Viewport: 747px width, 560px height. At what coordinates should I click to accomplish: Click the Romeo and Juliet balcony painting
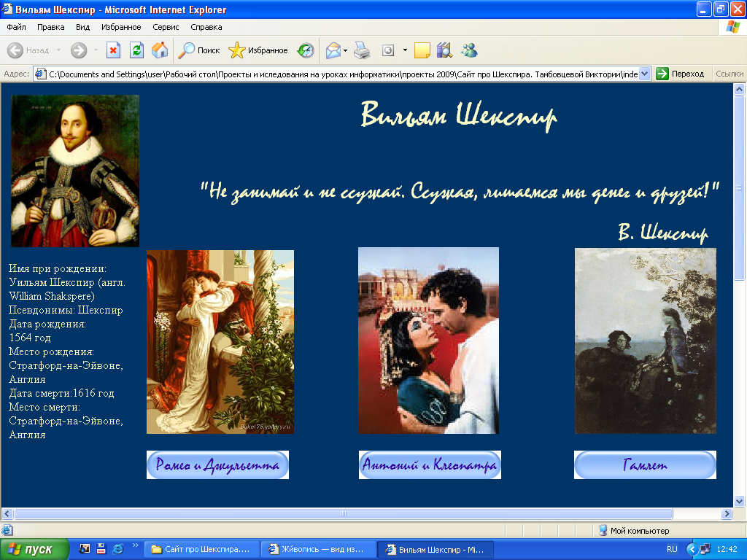220,342
